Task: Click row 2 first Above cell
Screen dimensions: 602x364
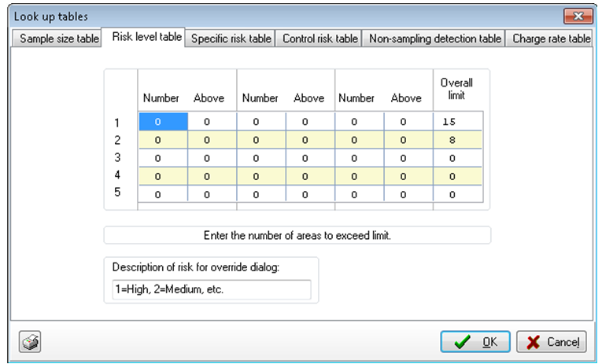Action: point(212,140)
